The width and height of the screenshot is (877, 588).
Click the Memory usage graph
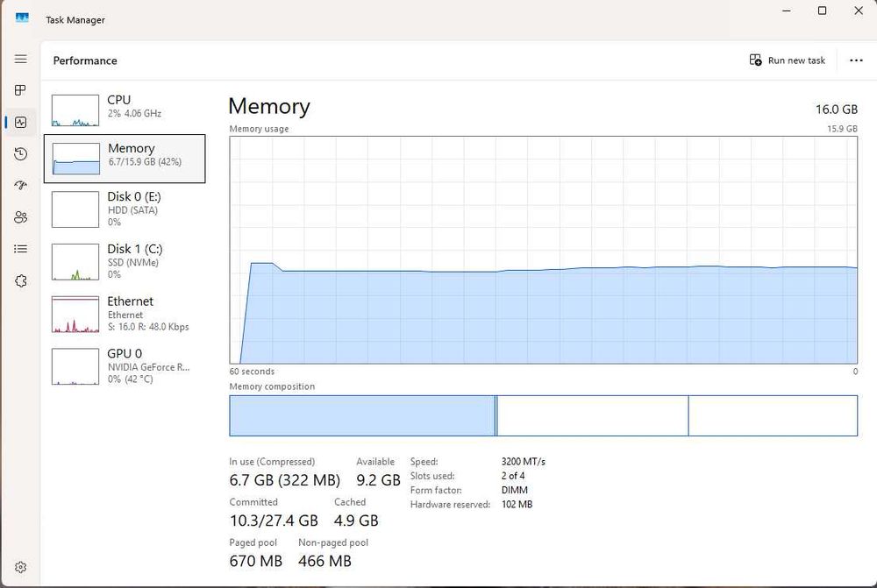543,250
